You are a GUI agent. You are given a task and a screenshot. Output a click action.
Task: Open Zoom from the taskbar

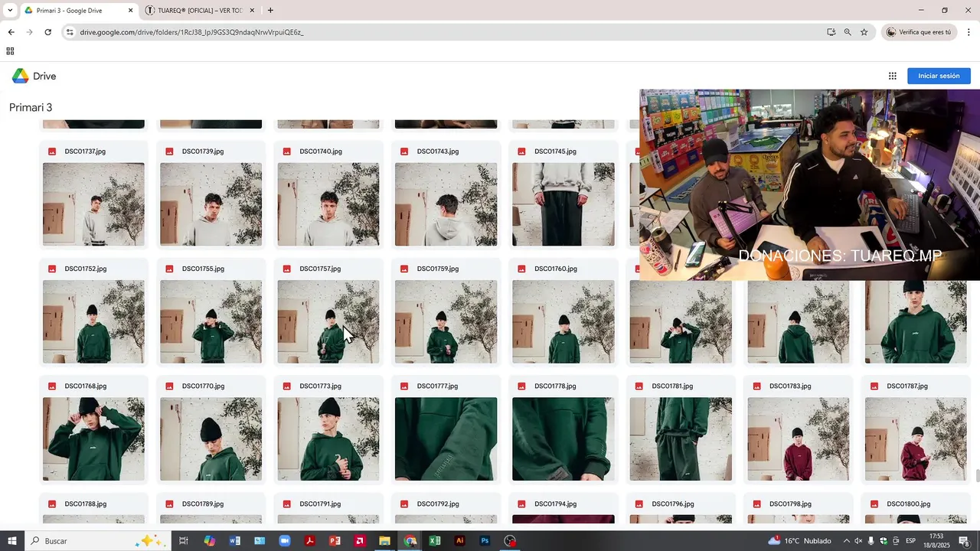click(x=285, y=541)
